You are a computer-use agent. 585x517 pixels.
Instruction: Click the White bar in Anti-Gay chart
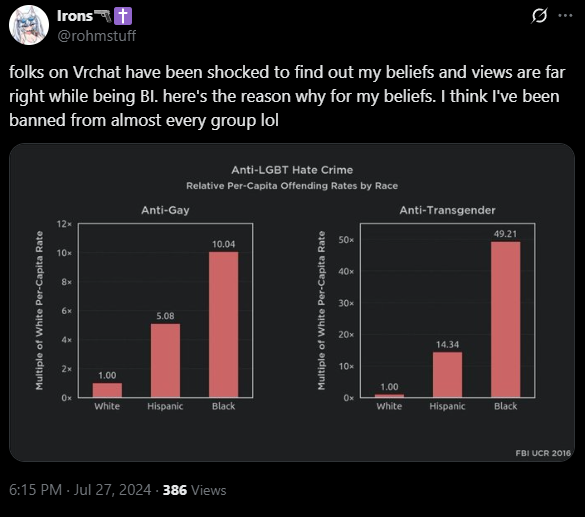click(107, 390)
